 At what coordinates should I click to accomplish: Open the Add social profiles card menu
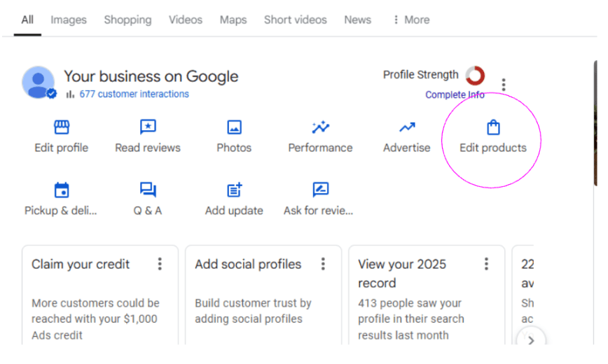pos(323,264)
